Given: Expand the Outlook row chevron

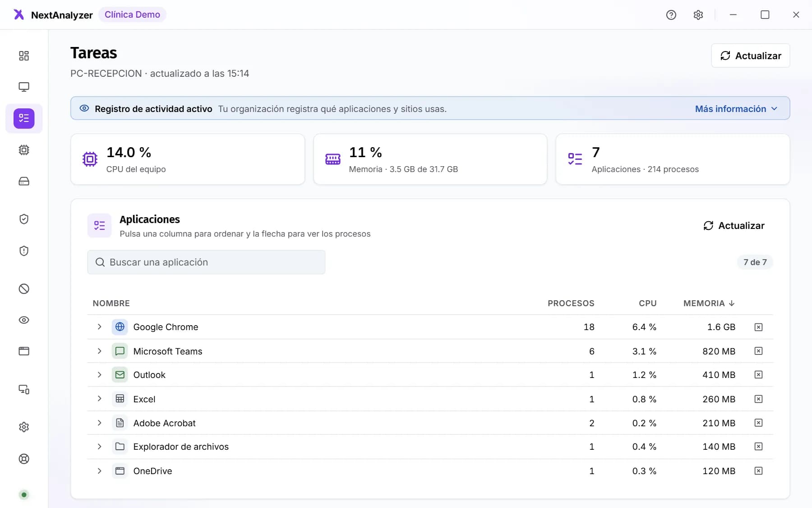Looking at the screenshot, I should coord(100,374).
